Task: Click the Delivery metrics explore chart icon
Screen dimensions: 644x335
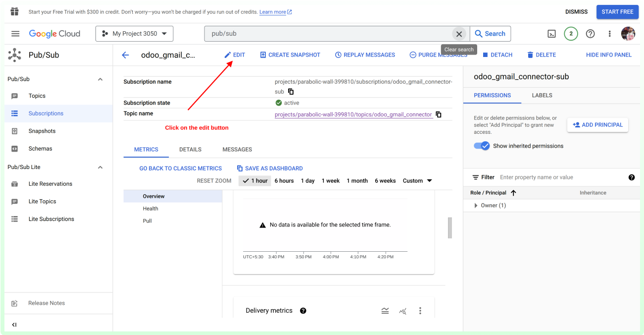Action: coord(403,311)
